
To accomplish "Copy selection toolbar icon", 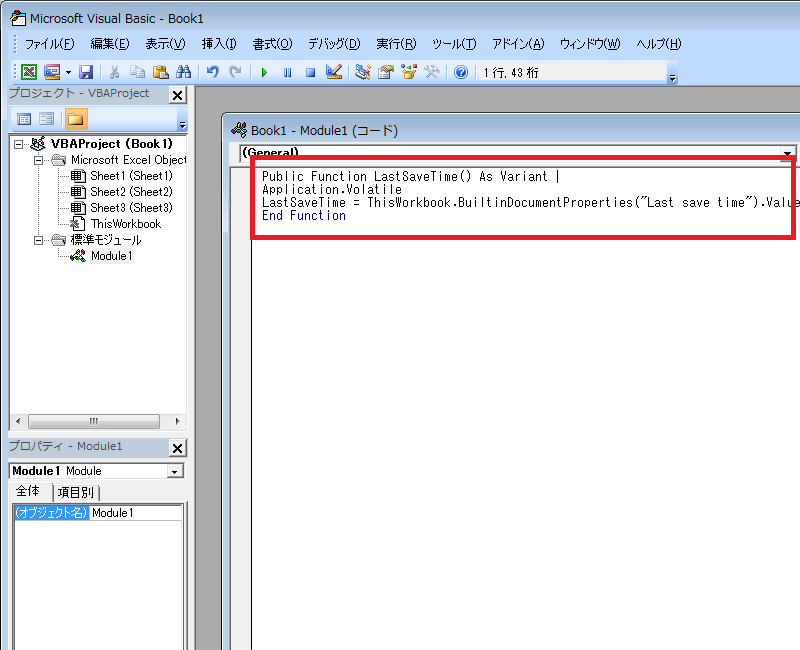I will click(137, 72).
